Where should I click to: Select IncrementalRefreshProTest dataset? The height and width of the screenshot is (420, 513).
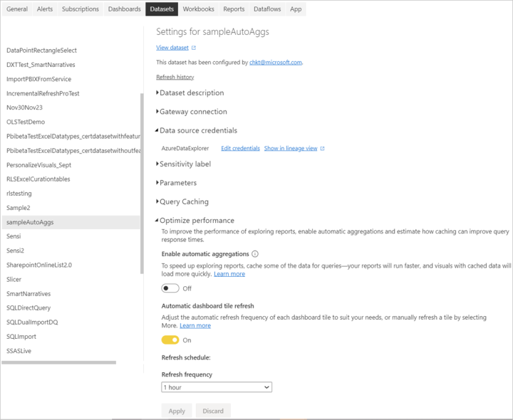pos(43,93)
